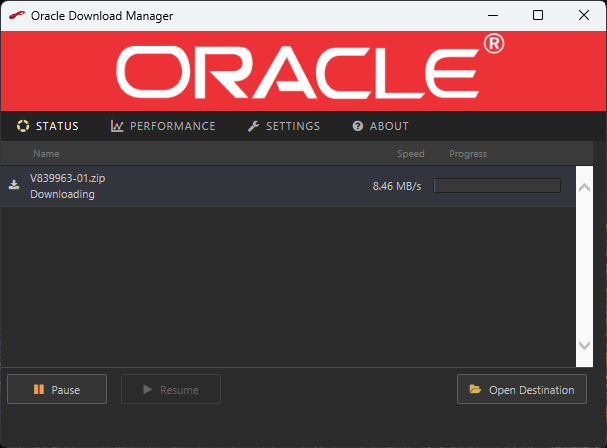Open the SETTINGS tab

click(284, 126)
